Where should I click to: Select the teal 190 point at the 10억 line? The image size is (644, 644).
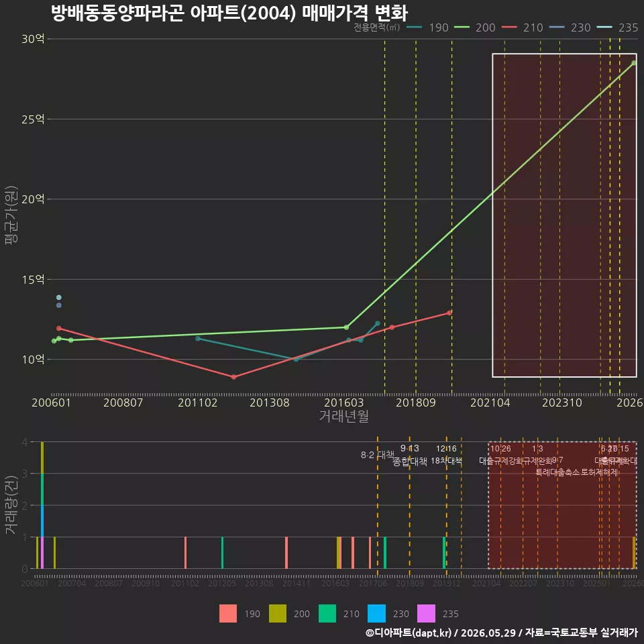pos(296,360)
